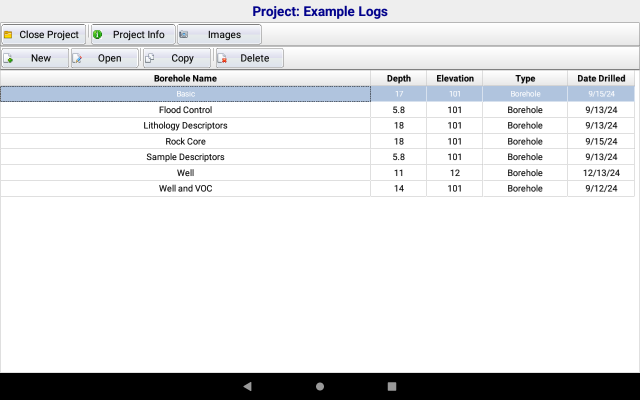This screenshot has width=640, height=400.
Task: Click the Delete borehole icon
Action: 221,59
